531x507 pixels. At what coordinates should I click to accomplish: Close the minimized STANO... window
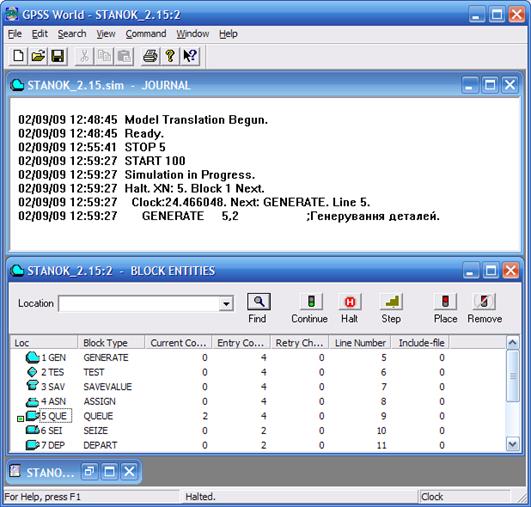coord(129,471)
